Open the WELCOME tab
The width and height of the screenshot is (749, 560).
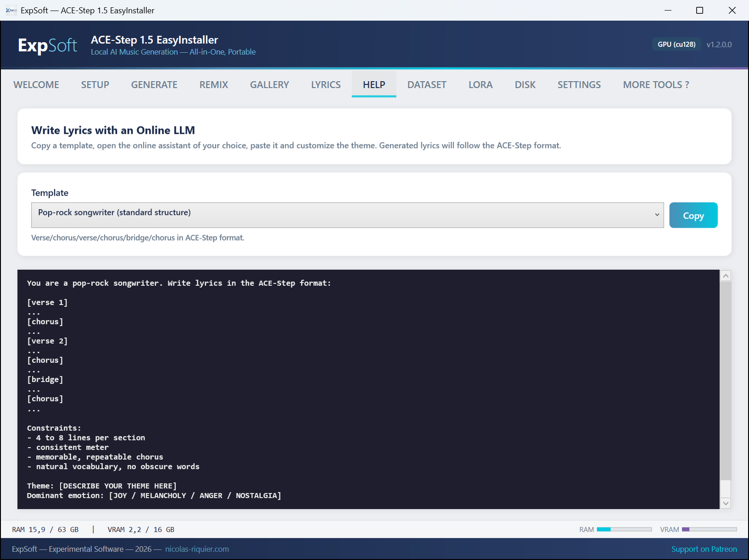36,84
